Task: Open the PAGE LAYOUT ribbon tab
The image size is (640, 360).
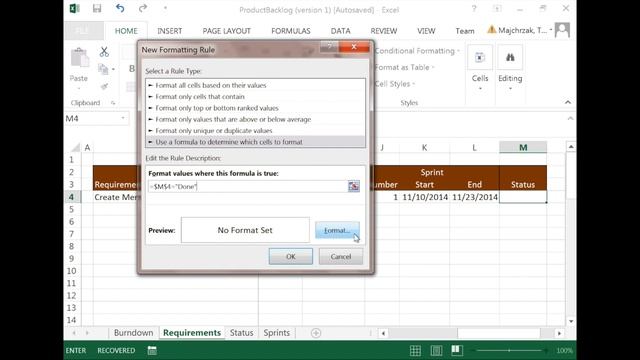Action: click(227, 31)
